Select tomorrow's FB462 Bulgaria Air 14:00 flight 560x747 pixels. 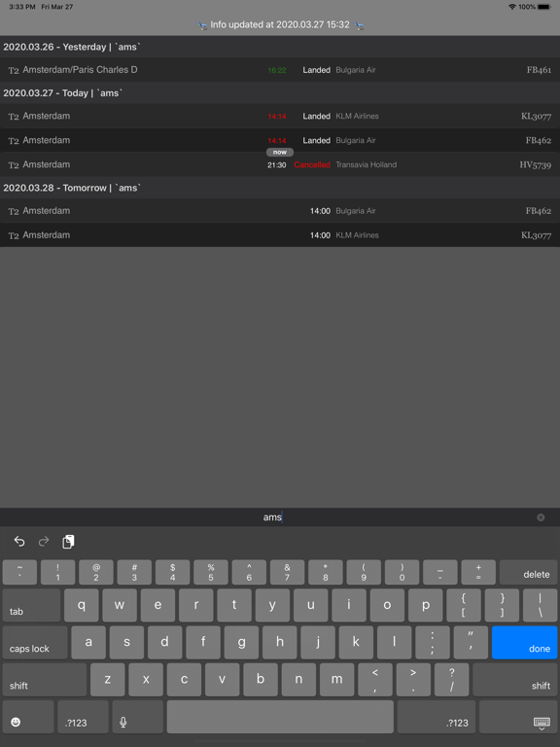tap(280, 211)
